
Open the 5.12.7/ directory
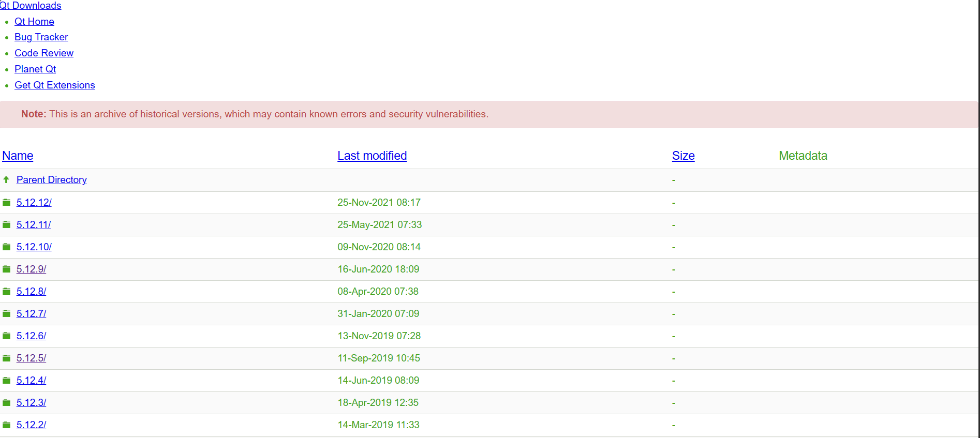32,313
